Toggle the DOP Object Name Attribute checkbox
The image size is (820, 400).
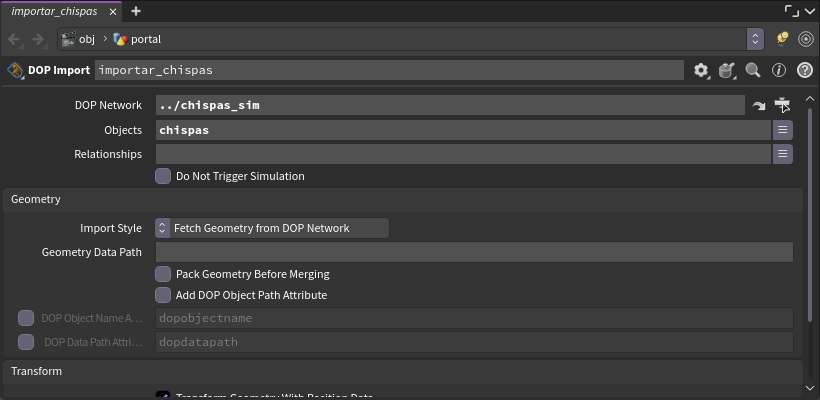tap(26, 318)
